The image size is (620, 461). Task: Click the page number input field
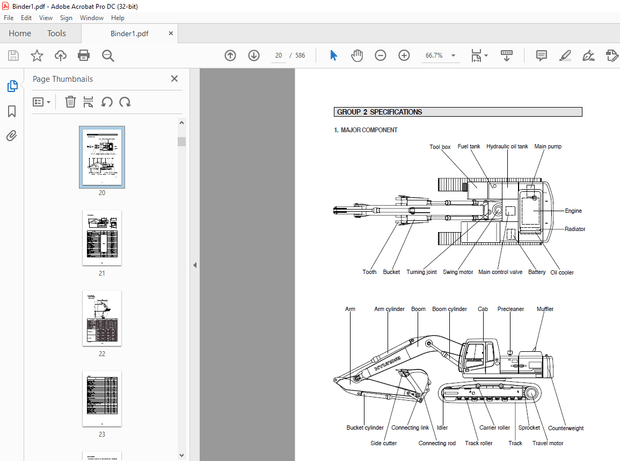(x=279, y=55)
